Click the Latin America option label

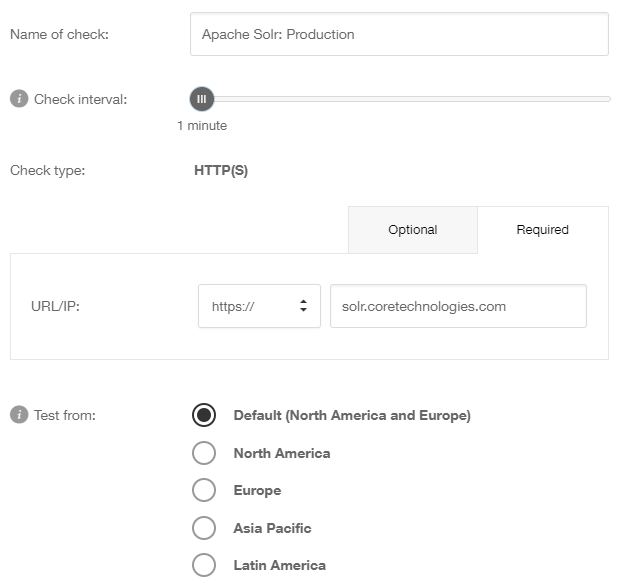[x=279, y=565]
